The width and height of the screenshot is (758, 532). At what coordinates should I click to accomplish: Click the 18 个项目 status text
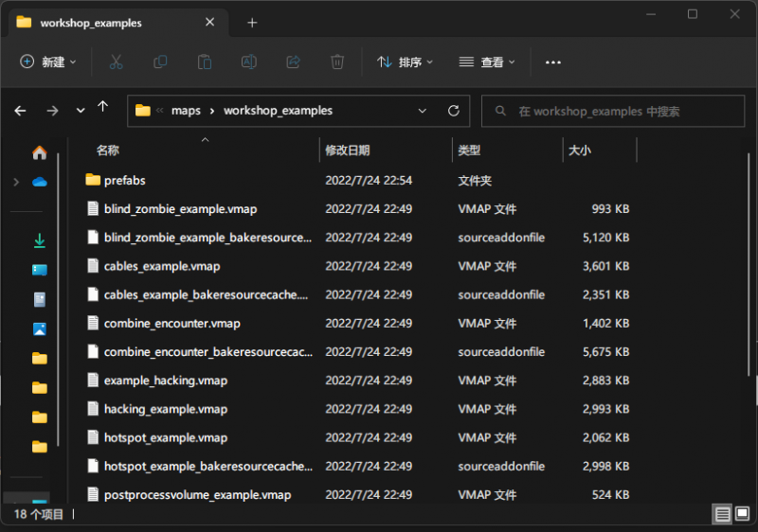point(39,514)
